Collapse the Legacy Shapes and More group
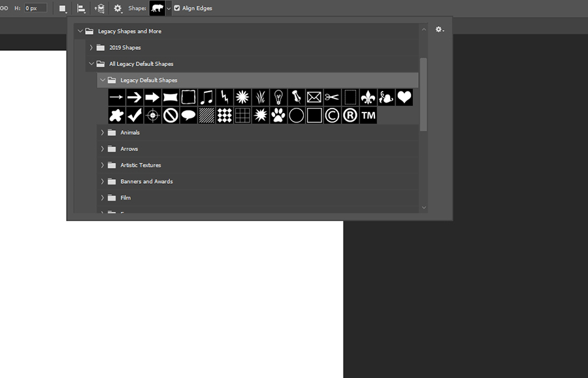Screen dimensions: 588x378 80,31
